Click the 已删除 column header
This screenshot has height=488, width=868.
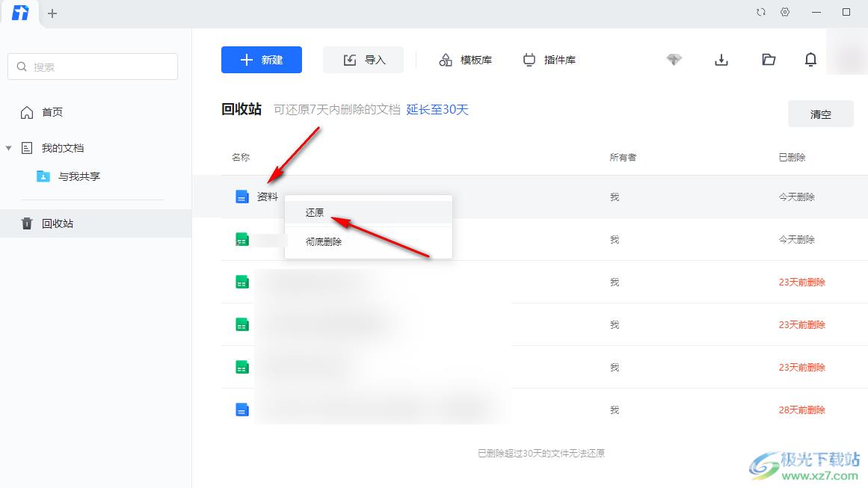pos(792,158)
